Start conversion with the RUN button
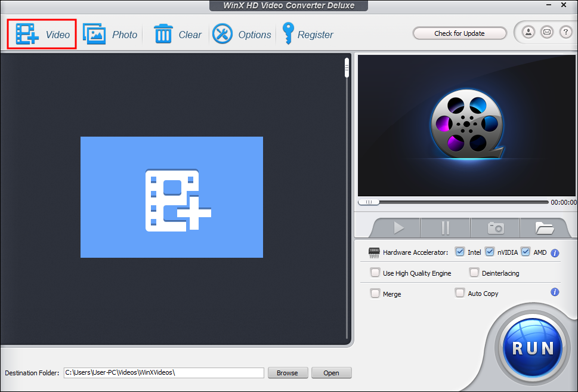 [533, 348]
